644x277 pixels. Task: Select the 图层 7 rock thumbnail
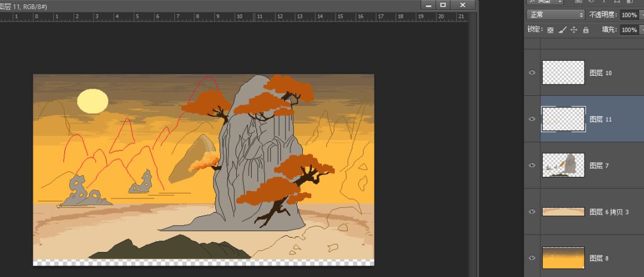563,166
